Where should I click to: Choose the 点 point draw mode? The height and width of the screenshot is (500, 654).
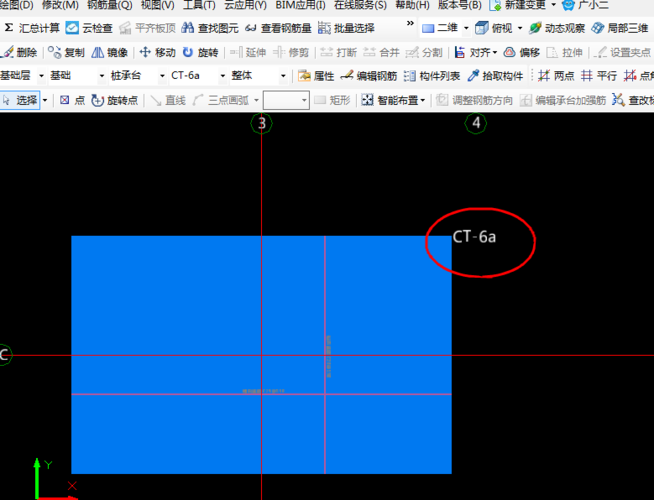click(x=72, y=101)
